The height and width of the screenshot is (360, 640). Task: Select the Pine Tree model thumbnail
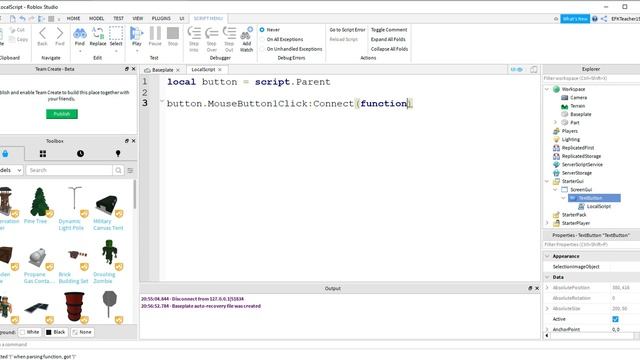click(x=39, y=202)
